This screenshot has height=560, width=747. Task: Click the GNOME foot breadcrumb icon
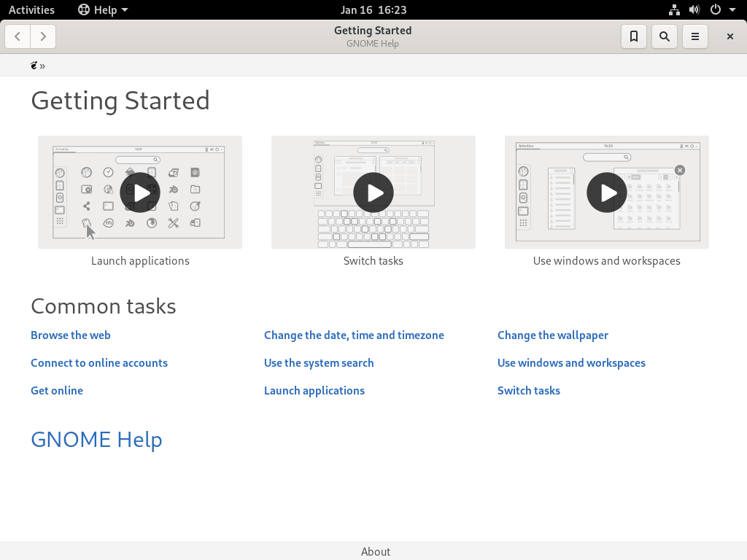(34, 65)
